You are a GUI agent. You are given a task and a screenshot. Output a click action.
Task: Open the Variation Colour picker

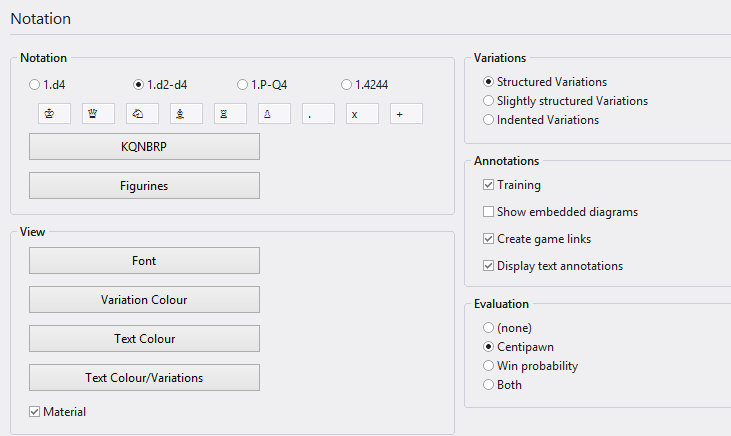pos(144,300)
